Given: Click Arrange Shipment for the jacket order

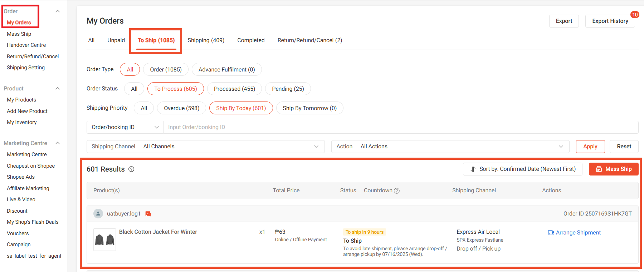Looking at the screenshot, I should point(575,233).
